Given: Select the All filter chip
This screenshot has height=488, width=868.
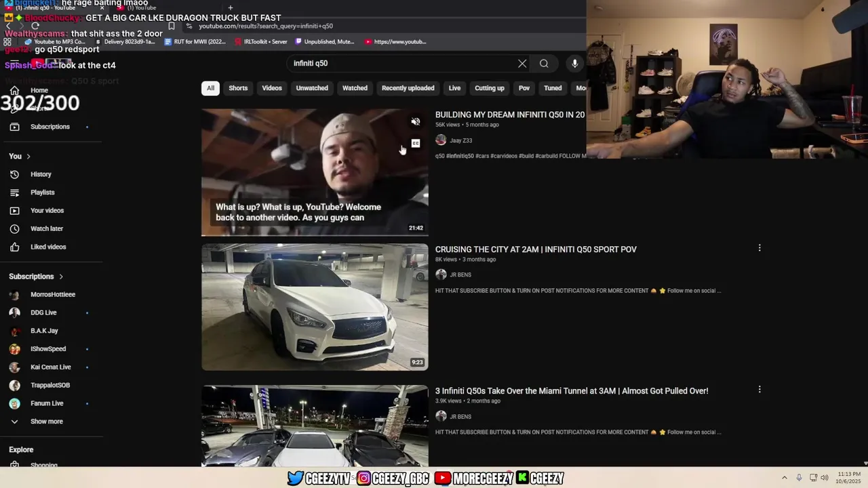Looking at the screenshot, I should pyautogui.click(x=210, y=88).
